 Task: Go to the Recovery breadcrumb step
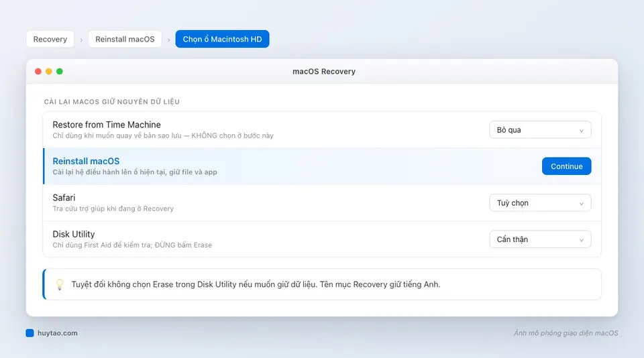pyautogui.click(x=50, y=39)
